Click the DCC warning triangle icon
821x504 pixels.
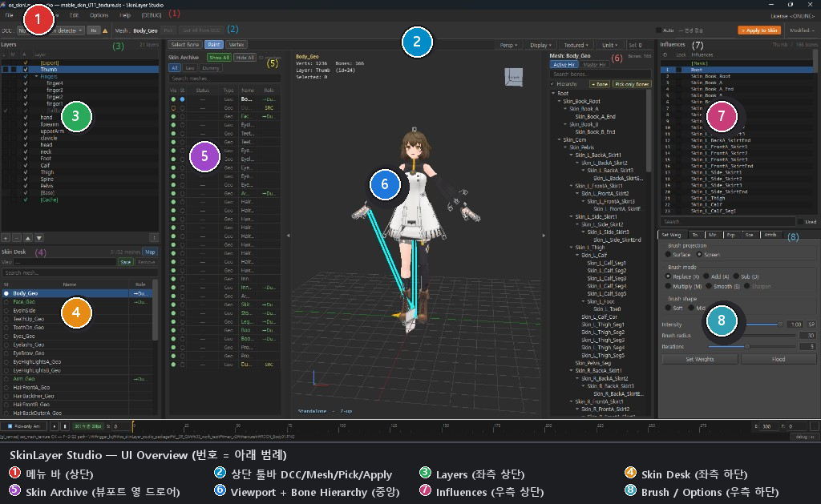point(105,31)
